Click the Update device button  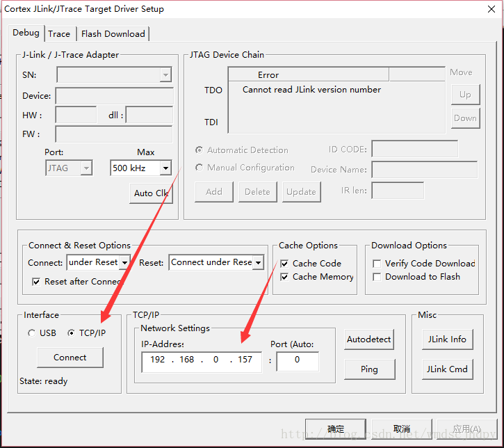pyautogui.click(x=301, y=192)
